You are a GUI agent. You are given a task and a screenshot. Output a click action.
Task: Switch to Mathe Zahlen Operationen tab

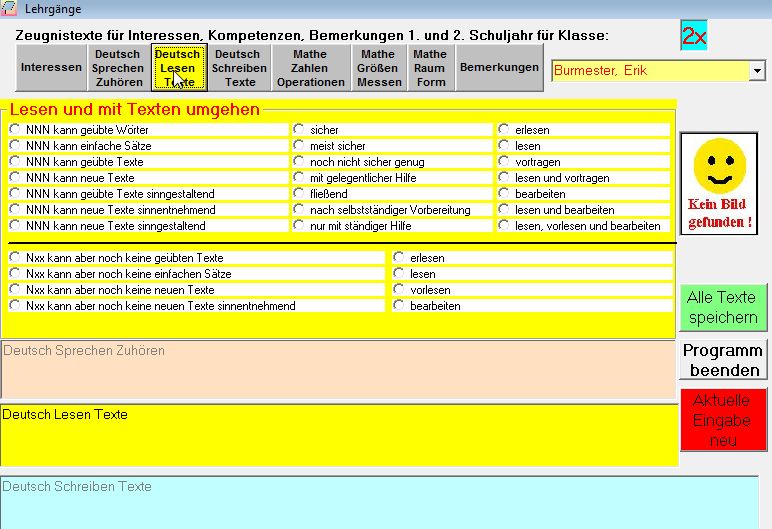pyautogui.click(x=311, y=67)
